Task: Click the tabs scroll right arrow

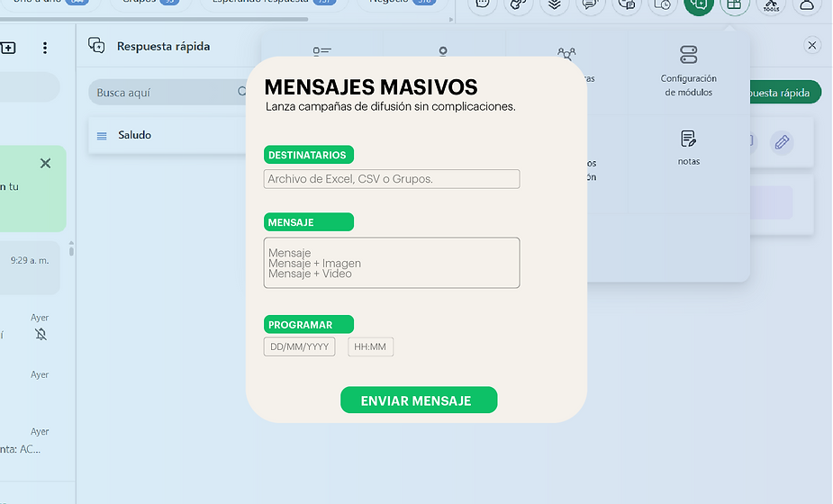Action: pyautogui.click(x=451, y=20)
